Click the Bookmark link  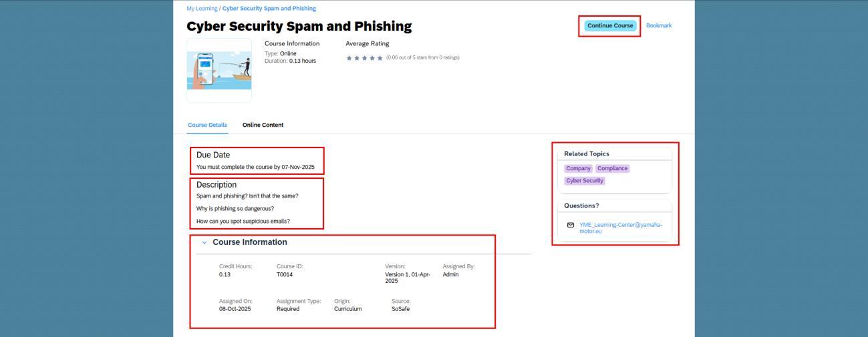[658, 26]
